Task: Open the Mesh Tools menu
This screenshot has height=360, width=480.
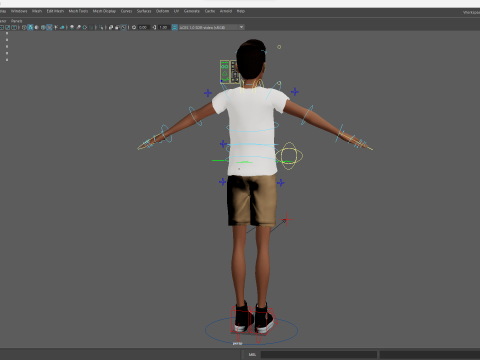Action: [78, 11]
